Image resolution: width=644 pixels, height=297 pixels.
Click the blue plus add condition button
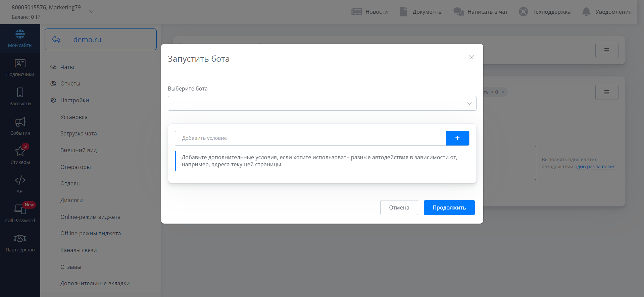457,138
